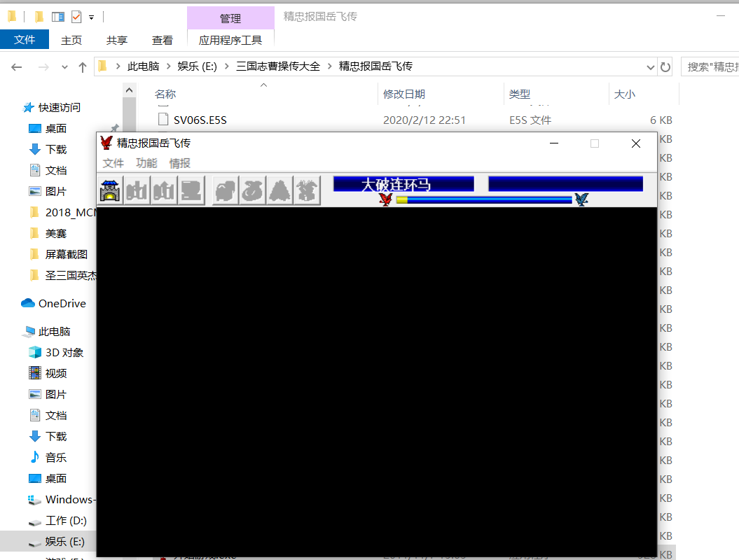This screenshot has width=739, height=560.
Task: Expand the chevron after 三国志曹操传大全 in breadcrumb
Action: pyautogui.click(x=329, y=66)
